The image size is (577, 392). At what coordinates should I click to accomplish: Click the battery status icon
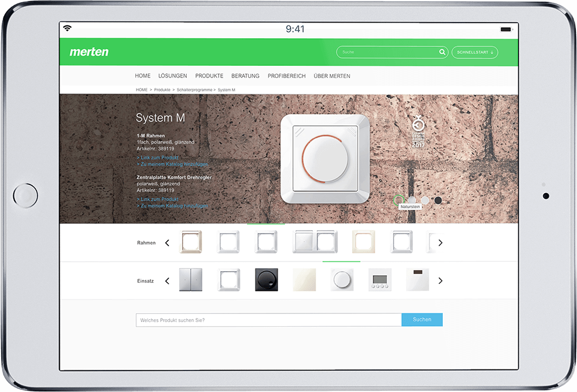[x=506, y=29]
